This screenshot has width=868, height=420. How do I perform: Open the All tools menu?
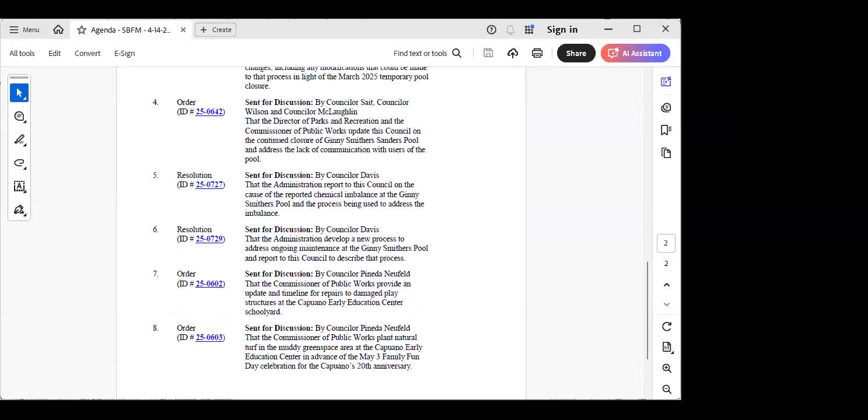tap(22, 53)
